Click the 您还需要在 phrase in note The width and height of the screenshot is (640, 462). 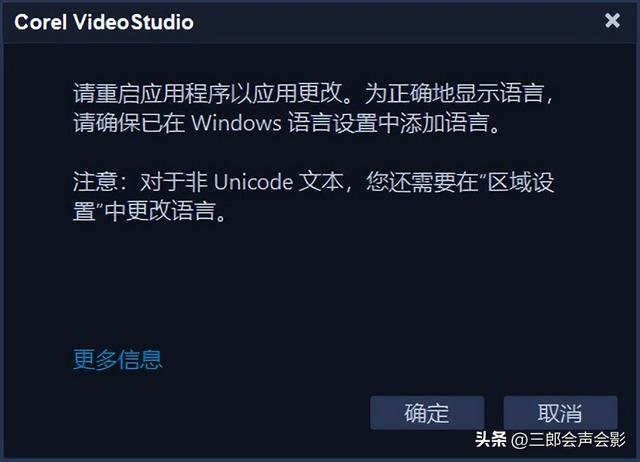(x=422, y=182)
